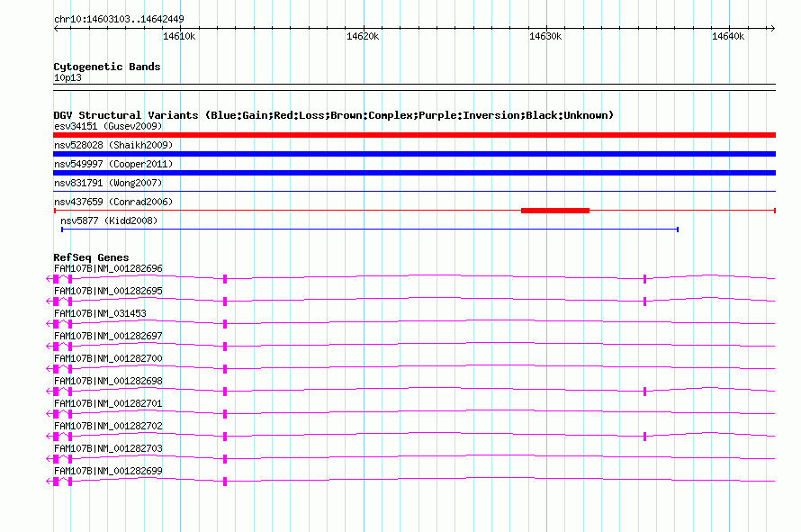Click the ruler's right arrowhead
Image resolution: width=801 pixels, height=532 pixels.
pos(772,28)
